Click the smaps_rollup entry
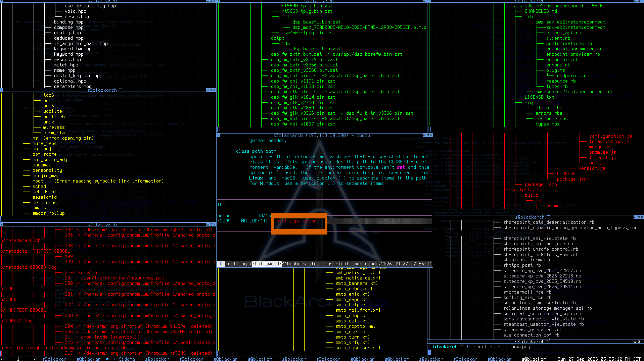Screen dimensions: 644x361 [x=48, y=213]
